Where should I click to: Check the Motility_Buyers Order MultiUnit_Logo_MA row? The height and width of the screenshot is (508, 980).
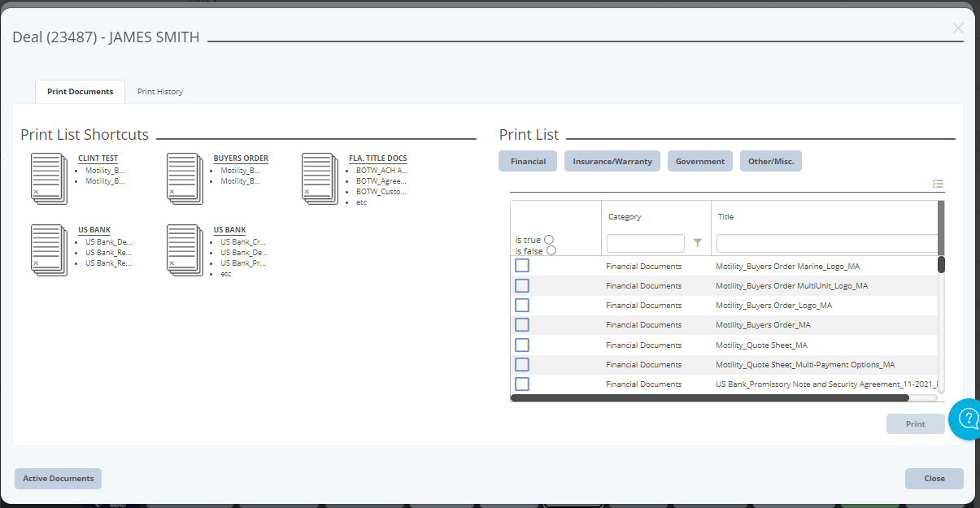coord(522,285)
